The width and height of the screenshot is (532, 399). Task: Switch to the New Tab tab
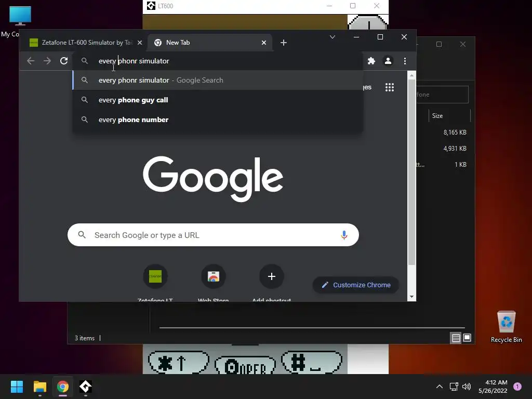[210, 43]
